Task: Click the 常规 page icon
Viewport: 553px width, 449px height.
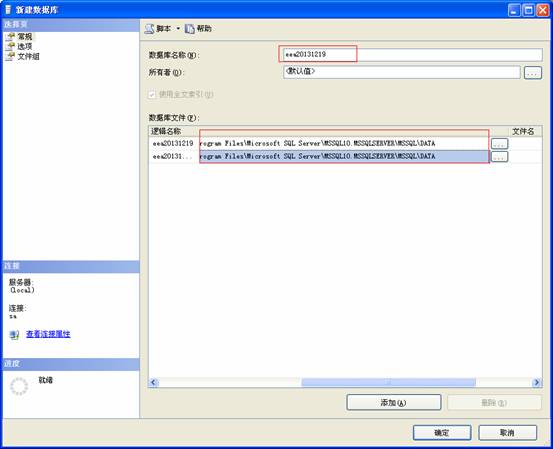Action: [10, 36]
